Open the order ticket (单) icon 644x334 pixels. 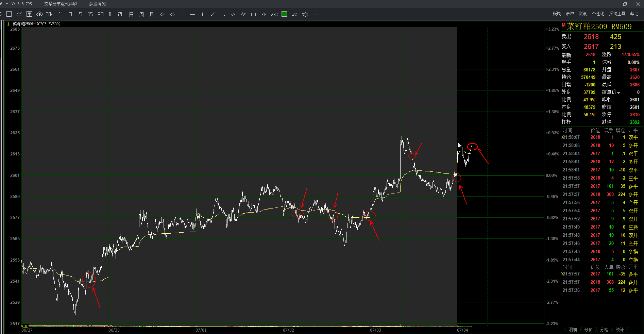(30, 14)
